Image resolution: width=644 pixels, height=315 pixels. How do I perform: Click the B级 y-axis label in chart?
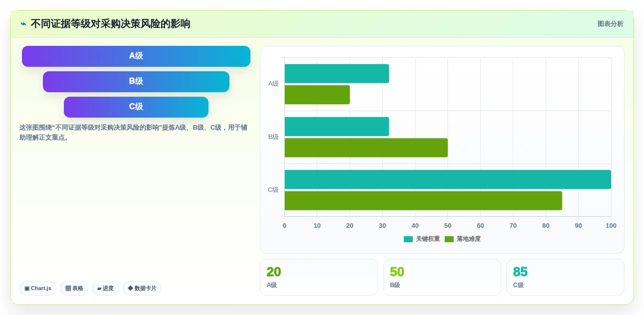pyautogui.click(x=273, y=137)
